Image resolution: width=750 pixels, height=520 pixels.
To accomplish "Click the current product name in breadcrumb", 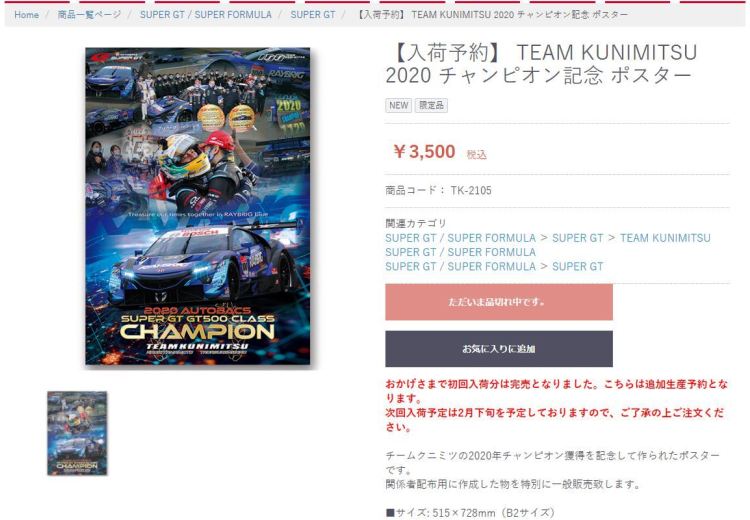I will 492,15.
